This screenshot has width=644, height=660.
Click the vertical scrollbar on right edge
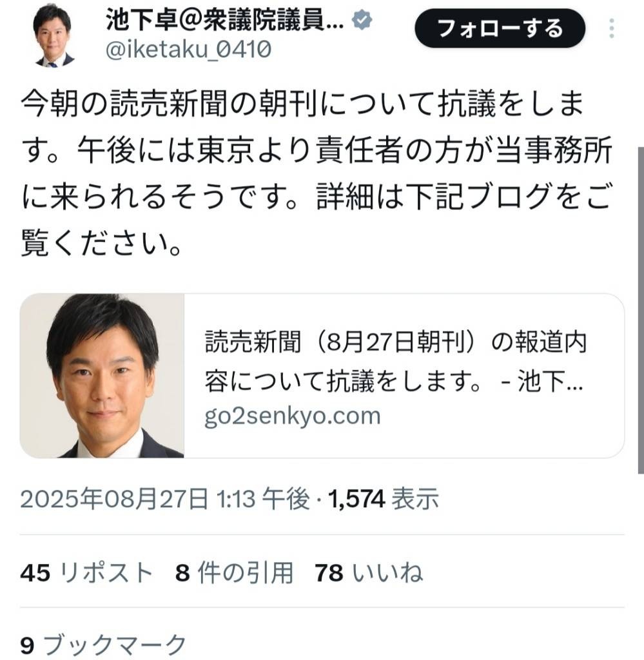(641, 310)
